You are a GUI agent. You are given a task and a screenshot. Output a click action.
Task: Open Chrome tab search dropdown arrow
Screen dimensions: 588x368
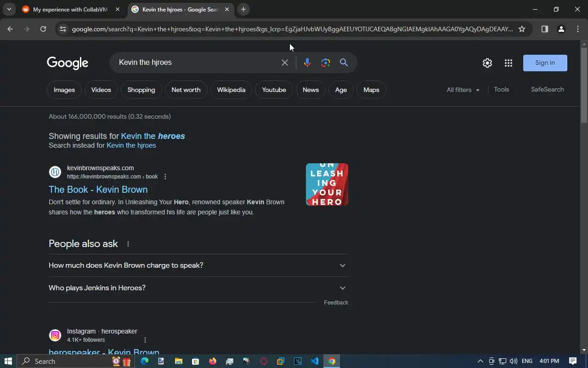tap(9, 9)
